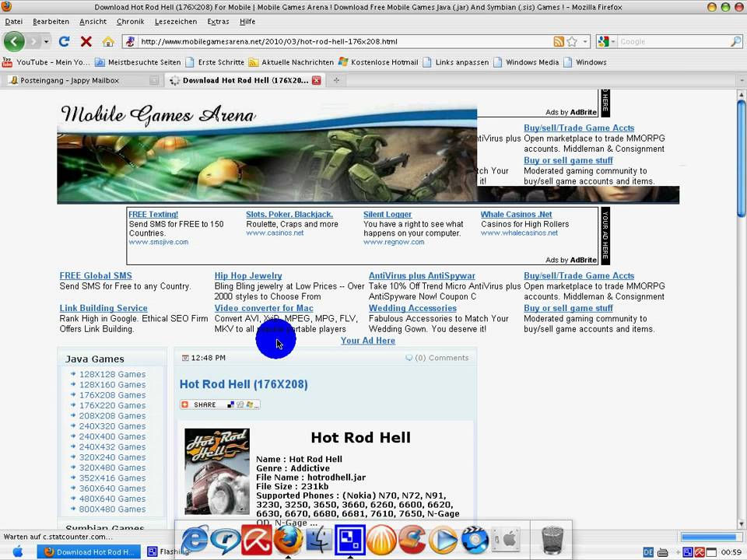The width and height of the screenshot is (747, 560).
Task: Close the Download Hot Rod Hell tab
Action: [317, 80]
